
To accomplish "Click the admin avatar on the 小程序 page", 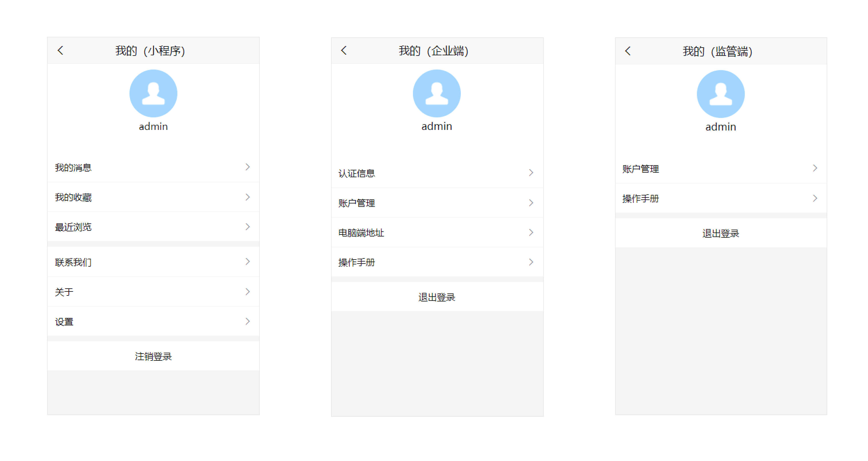I will [x=153, y=93].
